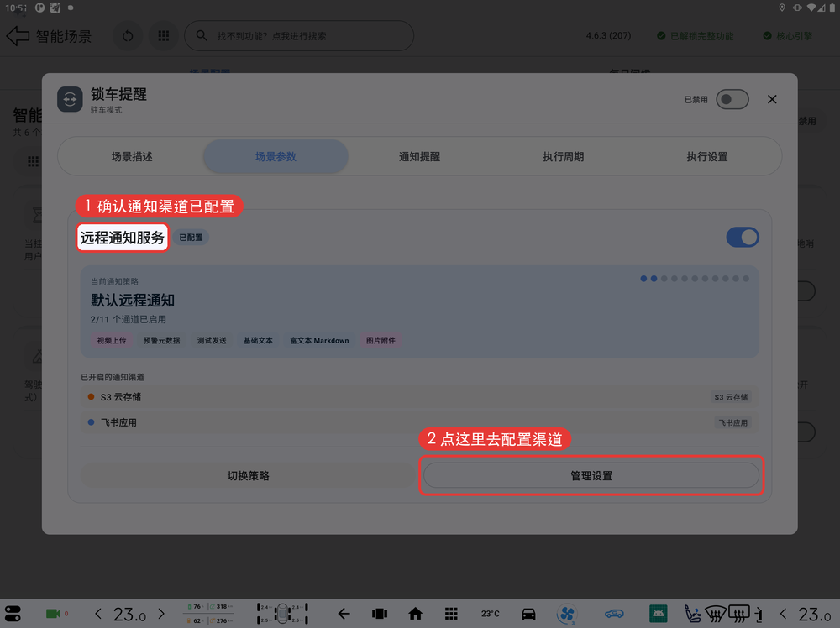
Task: Click the 默认远程通知 strategy card title
Action: (x=133, y=301)
